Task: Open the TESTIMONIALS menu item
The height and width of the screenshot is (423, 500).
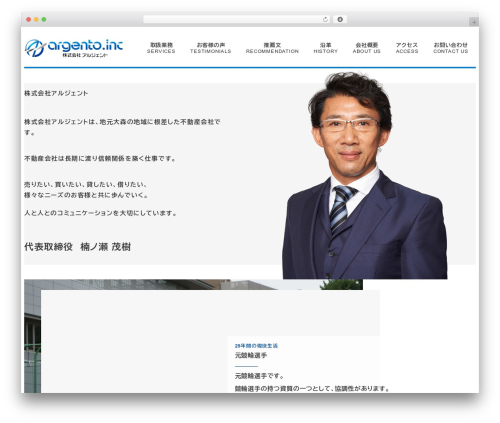Action: (x=210, y=48)
